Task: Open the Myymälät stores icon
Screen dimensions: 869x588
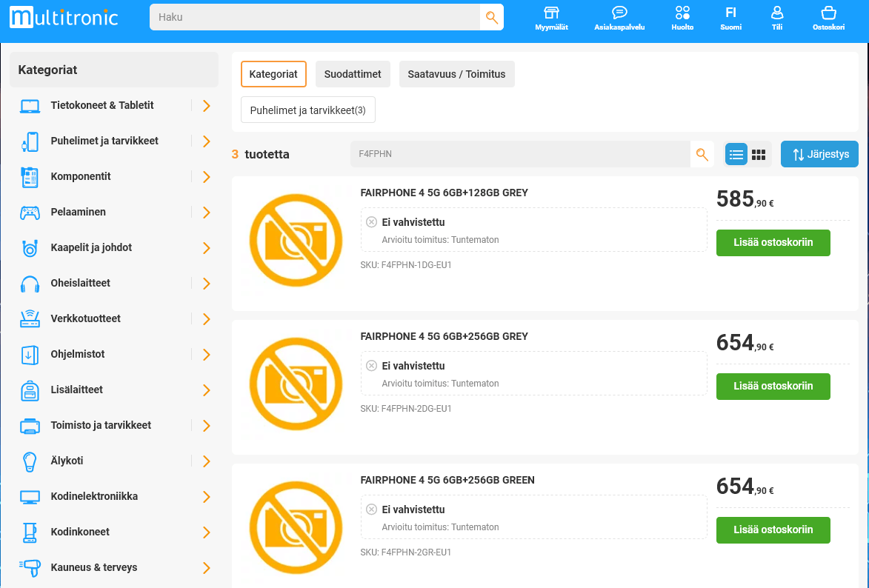Action: click(551, 19)
